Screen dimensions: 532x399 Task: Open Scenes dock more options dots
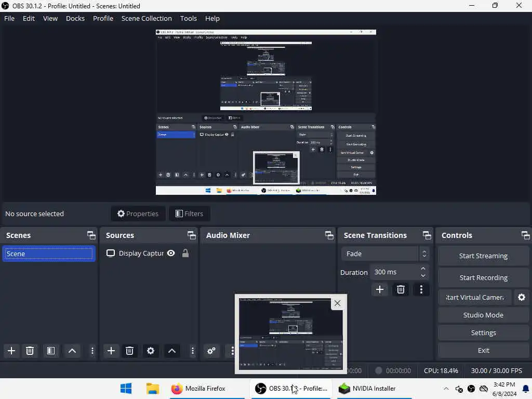coord(92,351)
